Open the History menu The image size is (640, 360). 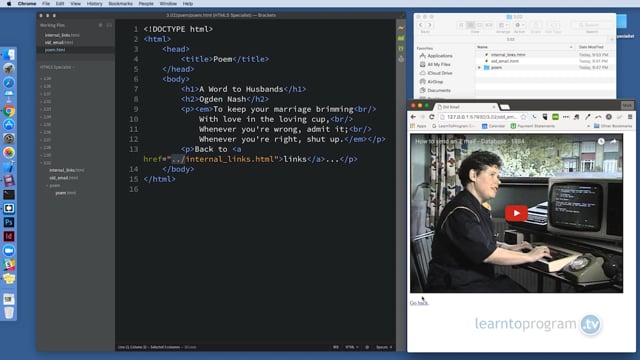[94, 4]
